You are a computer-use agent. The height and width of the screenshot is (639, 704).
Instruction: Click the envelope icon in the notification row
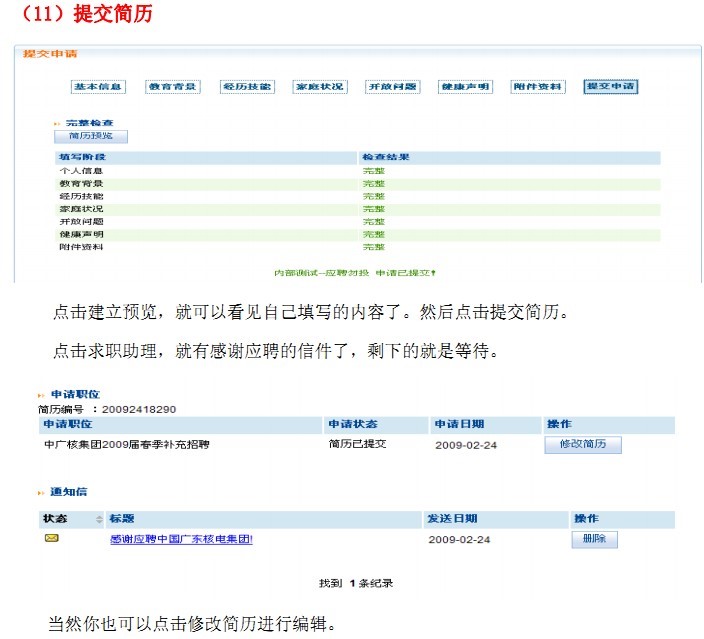52,538
